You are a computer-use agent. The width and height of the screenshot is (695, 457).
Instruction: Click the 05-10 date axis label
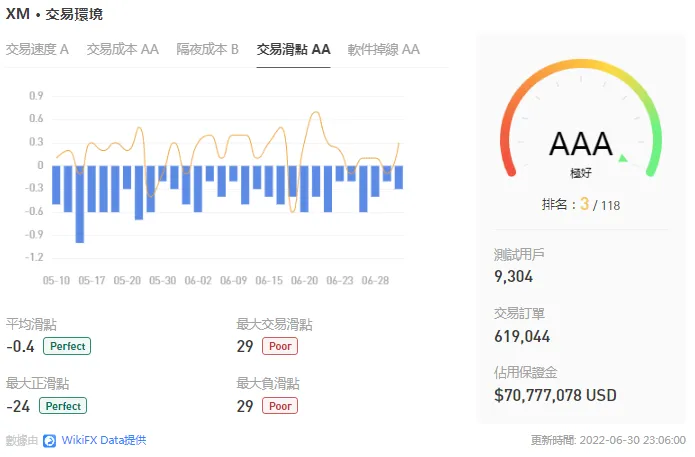(x=56, y=281)
